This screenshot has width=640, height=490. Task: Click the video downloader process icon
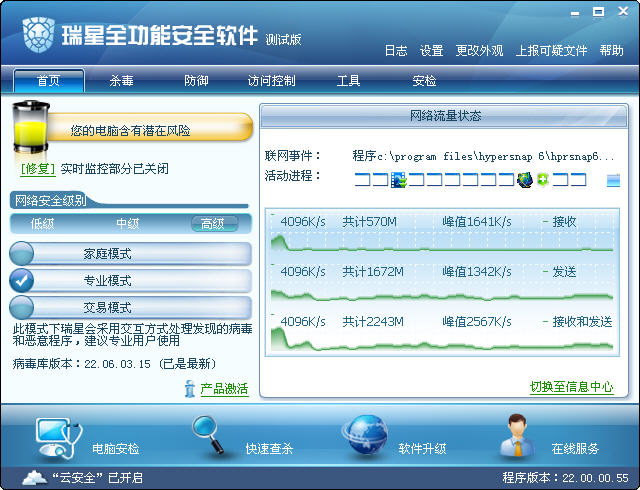[x=399, y=180]
